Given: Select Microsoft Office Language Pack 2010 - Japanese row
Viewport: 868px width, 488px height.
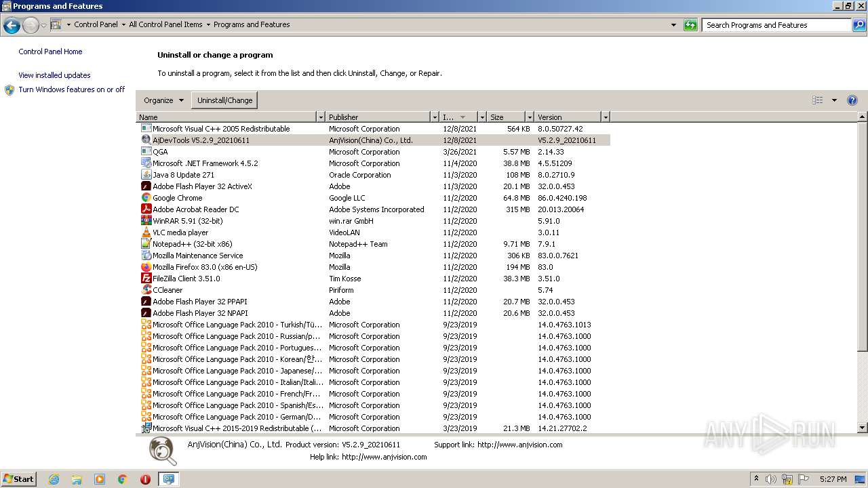Looking at the screenshot, I should click(372, 371).
